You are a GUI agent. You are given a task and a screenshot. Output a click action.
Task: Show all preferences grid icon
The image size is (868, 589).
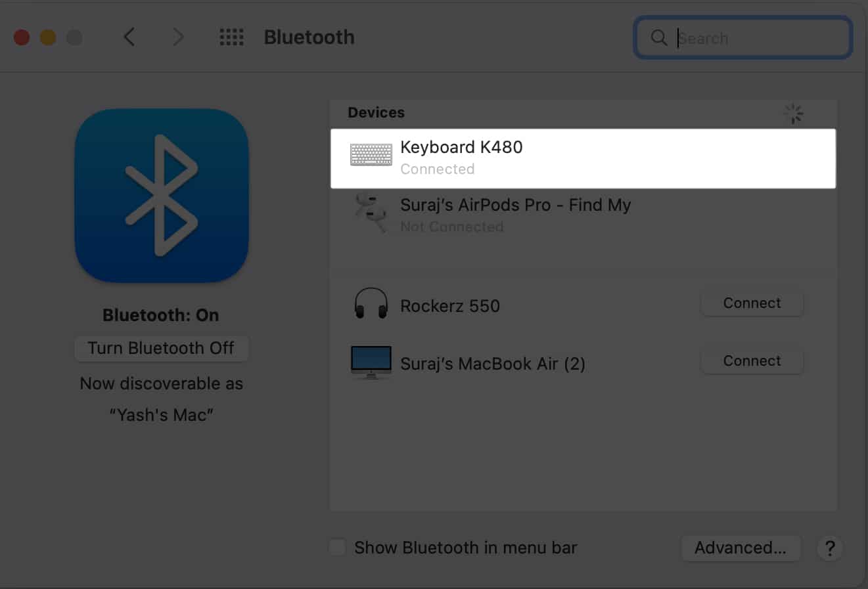click(x=231, y=37)
